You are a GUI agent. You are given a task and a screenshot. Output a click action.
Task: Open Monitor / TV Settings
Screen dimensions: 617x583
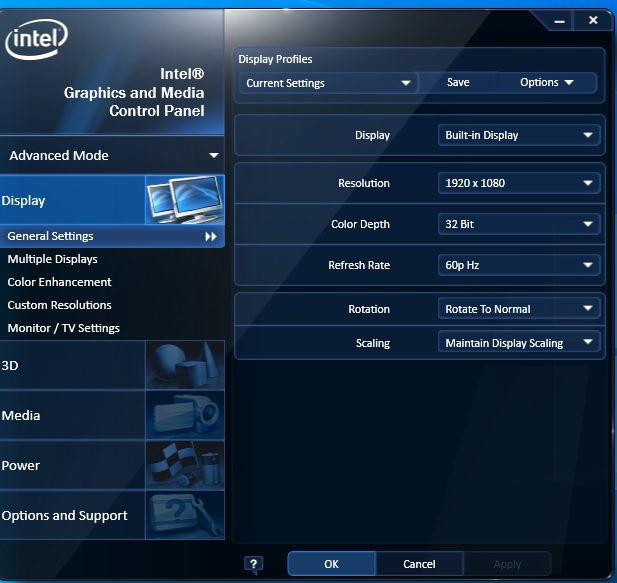coord(63,328)
